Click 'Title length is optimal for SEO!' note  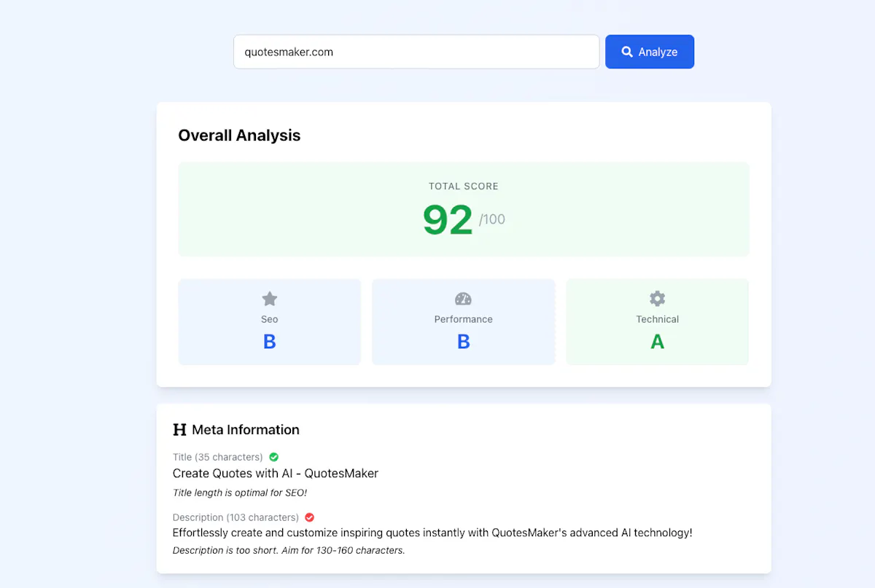click(x=240, y=493)
